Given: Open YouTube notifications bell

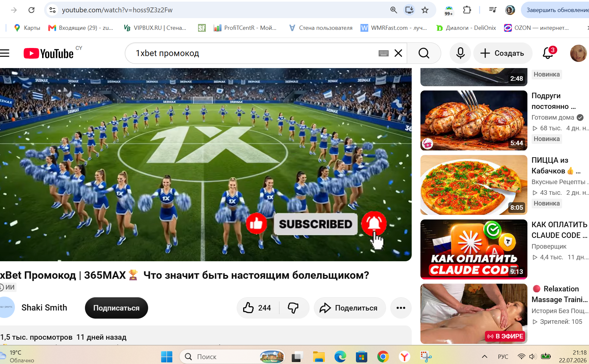Looking at the screenshot, I should [548, 53].
